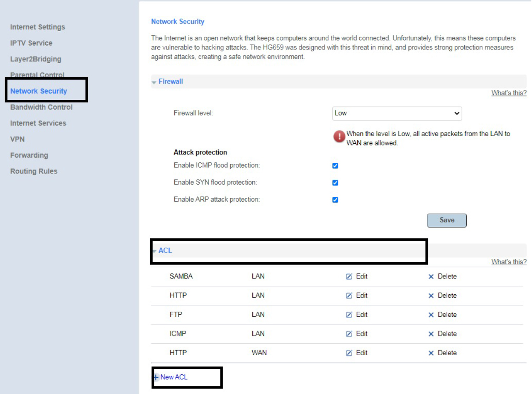532x394 pixels.
Task: Open Bandwidth Control page
Action: coord(41,107)
